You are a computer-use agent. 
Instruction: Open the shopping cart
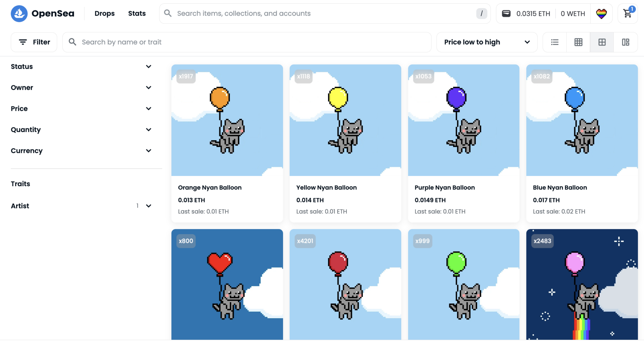point(628,14)
